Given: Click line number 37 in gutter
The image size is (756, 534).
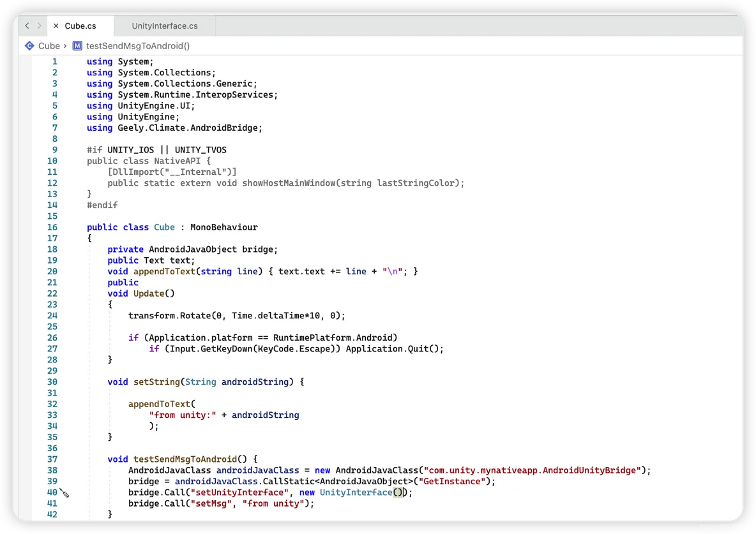Looking at the screenshot, I should pos(52,459).
